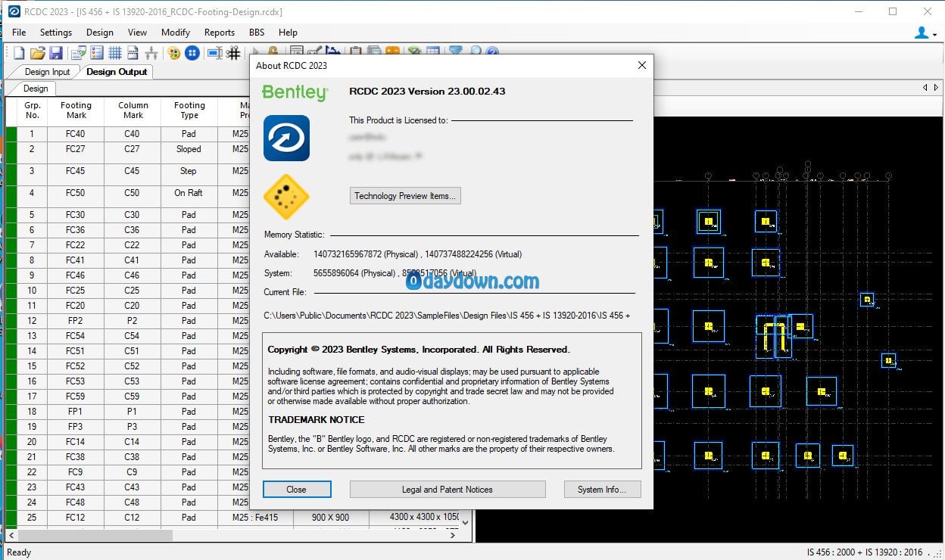Select footing mark cell FC40
Viewport: 945px width, 560px height.
click(x=76, y=134)
